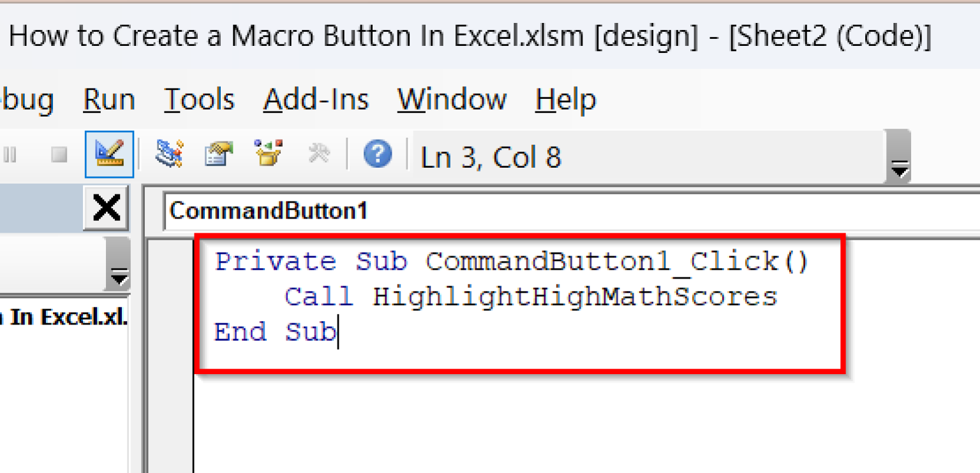The height and width of the screenshot is (473, 980).
Task: Open the Run menu
Action: (108, 99)
